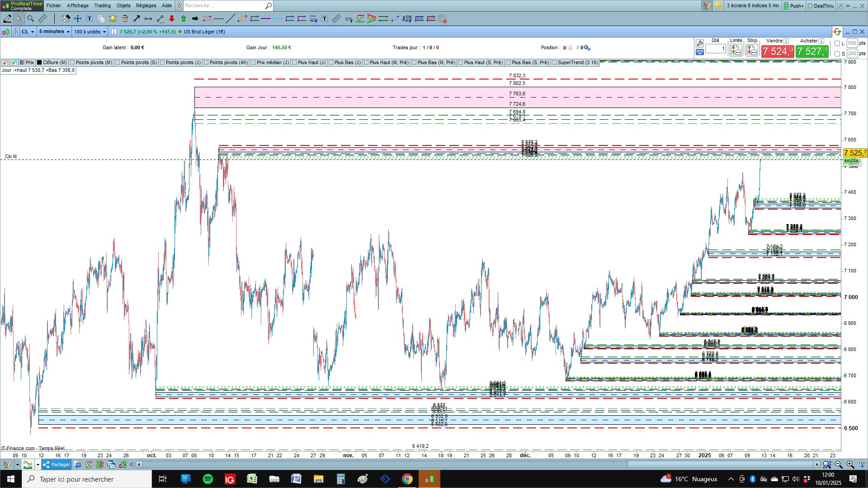The image size is (868, 488).
Task: Open the 5 minutes timeframe dropdown
Action: pos(54,32)
